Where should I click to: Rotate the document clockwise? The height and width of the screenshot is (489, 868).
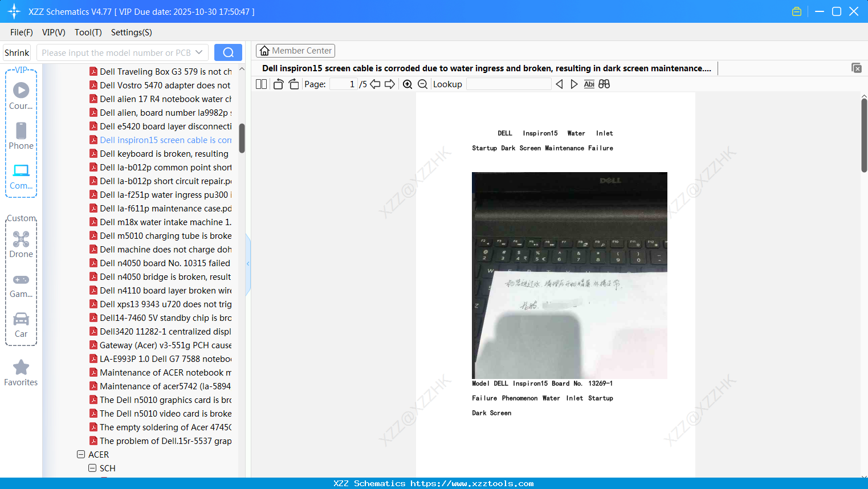pos(294,84)
